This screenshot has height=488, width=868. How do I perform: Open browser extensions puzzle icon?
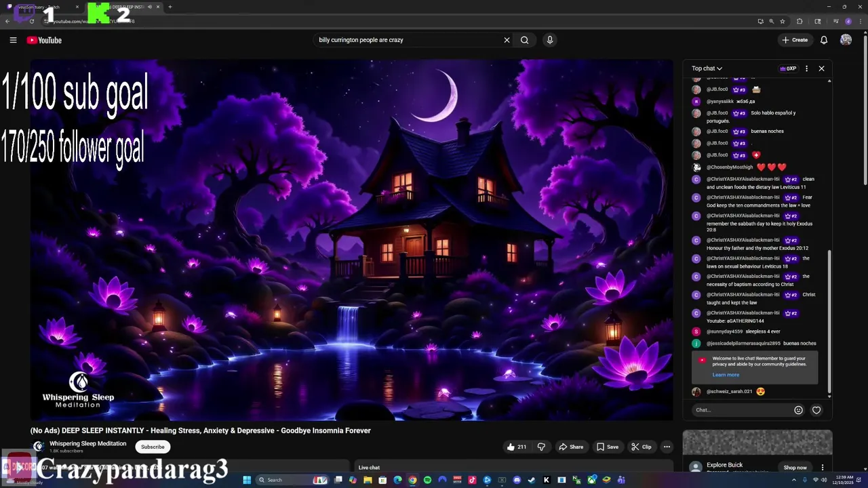[800, 21]
